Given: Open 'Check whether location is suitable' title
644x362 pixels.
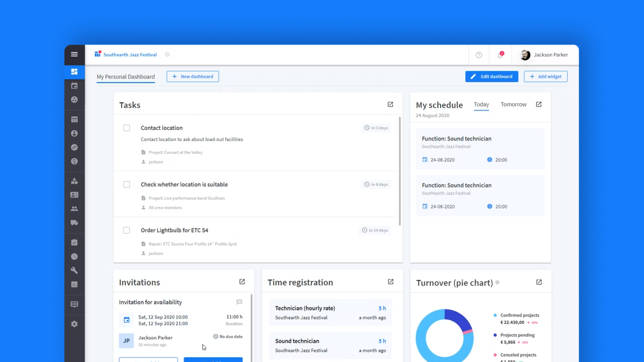Looking at the screenshot, I should tap(184, 184).
